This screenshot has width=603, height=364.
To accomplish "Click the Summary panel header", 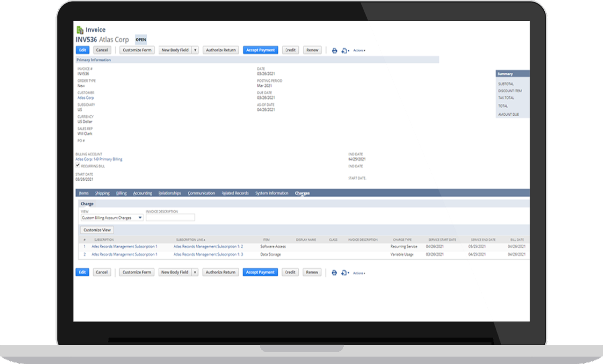I will (x=513, y=74).
